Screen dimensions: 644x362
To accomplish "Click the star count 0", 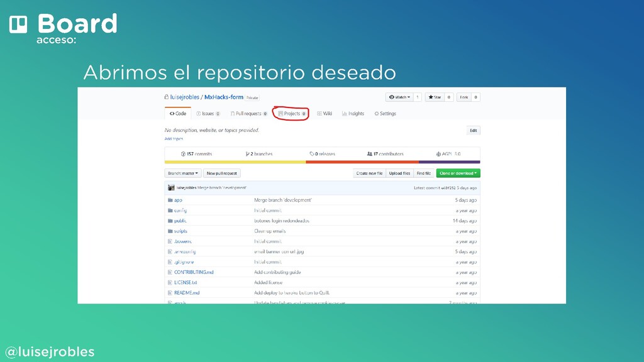I will click(448, 97).
